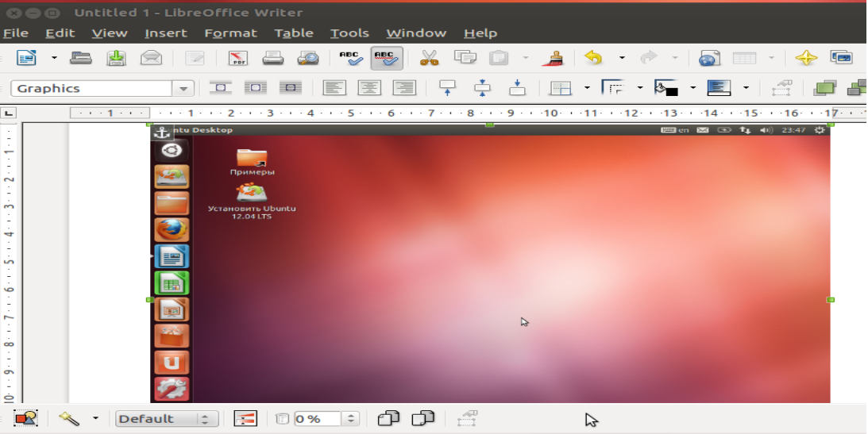Enable Page Wrap for the image
This screenshot has width=868, height=434.
tap(255, 88)
